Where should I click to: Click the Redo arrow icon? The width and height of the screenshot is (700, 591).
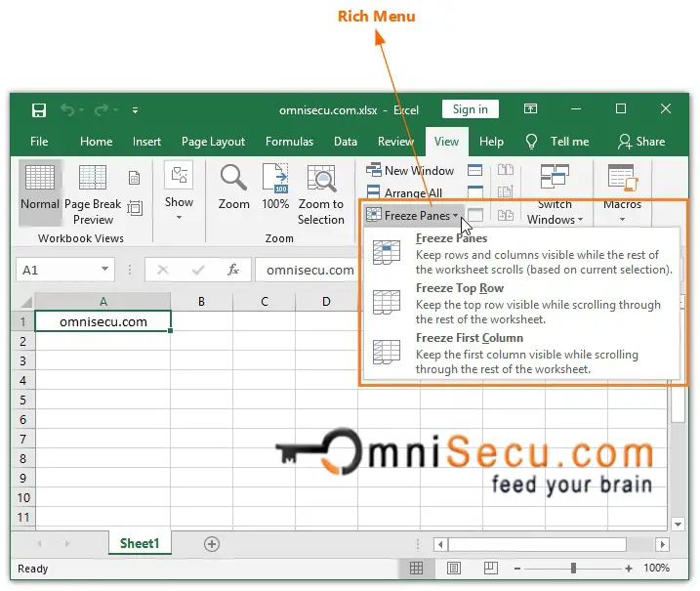click(x=102, y=109)
